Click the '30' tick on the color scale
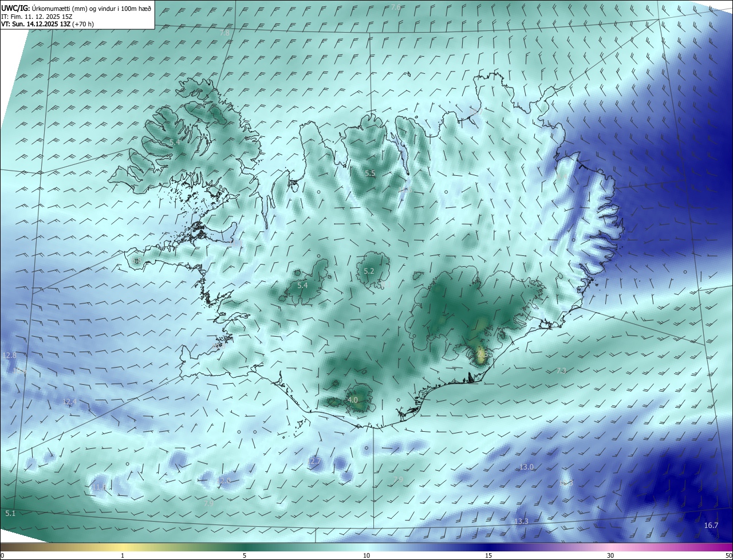 [x=610, y=555]
